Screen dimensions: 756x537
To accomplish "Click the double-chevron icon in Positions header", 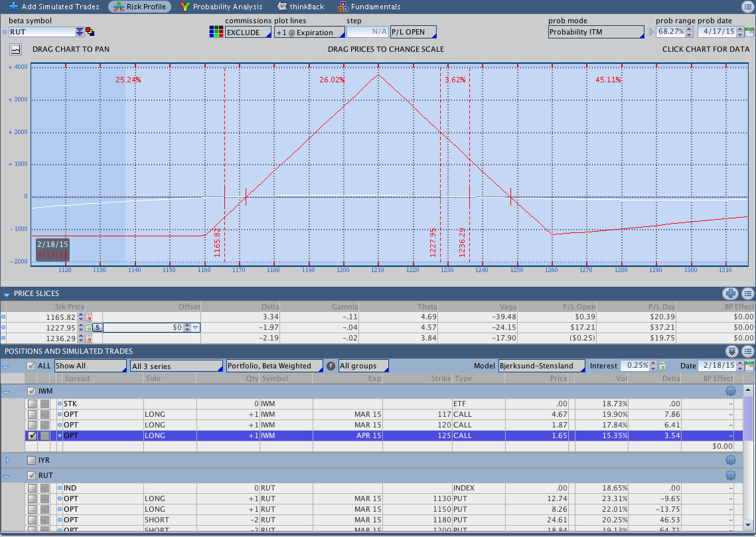I will tap(732, 351).
